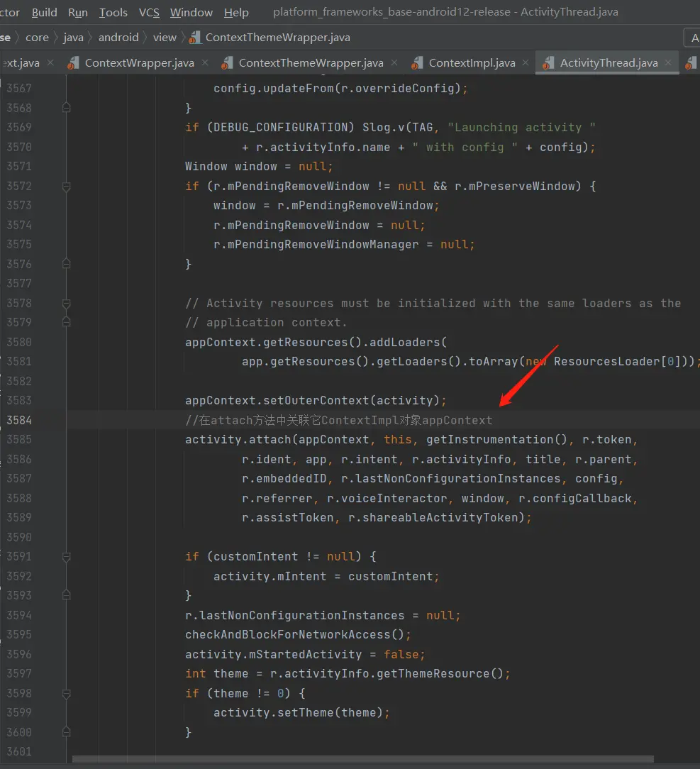The width and height of the screenshot is (700, 769).
Task: Switch to the ContextThemeWrapper.java tab
Action: (x=311, y=63)
